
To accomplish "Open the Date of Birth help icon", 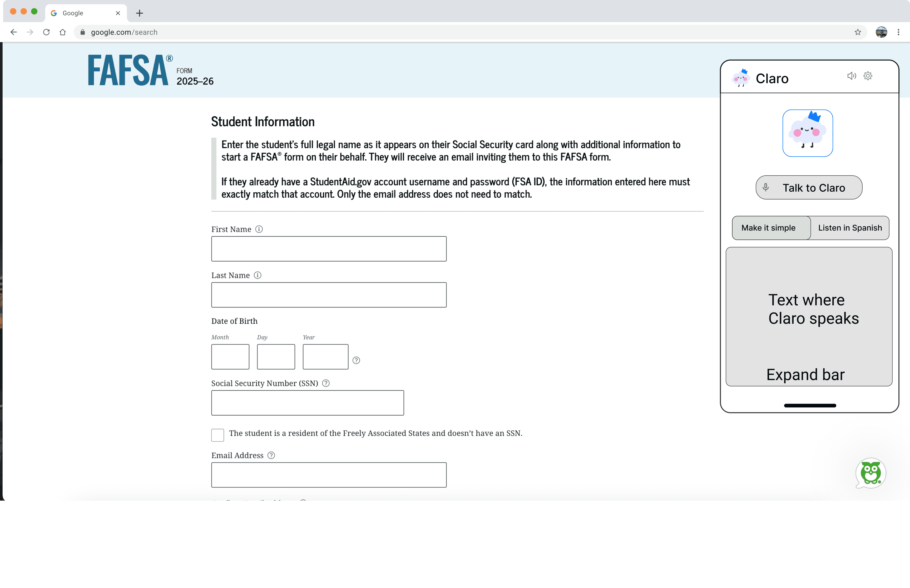I will (356, 360).
